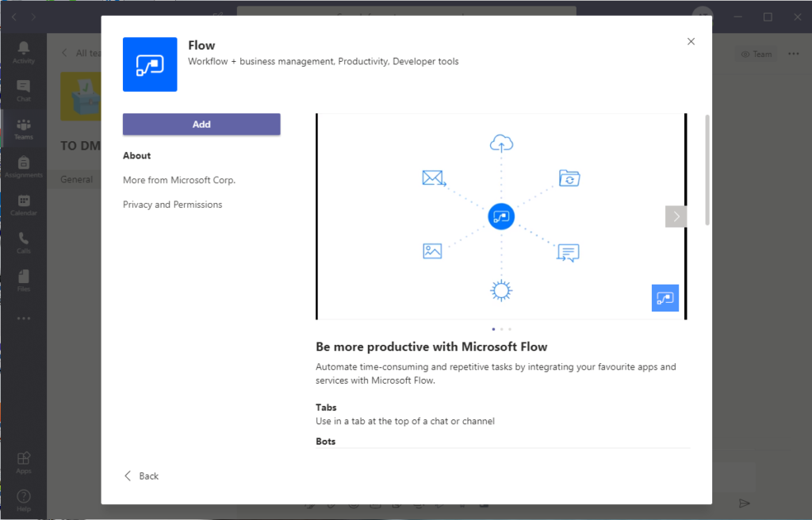Select the About section in the dialog
Screen dimensions: 812x520
point(136,155)
